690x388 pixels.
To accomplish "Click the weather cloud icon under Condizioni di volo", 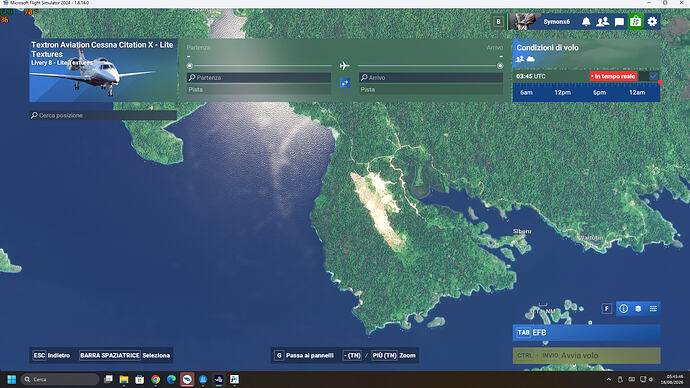I will (531, 59).
